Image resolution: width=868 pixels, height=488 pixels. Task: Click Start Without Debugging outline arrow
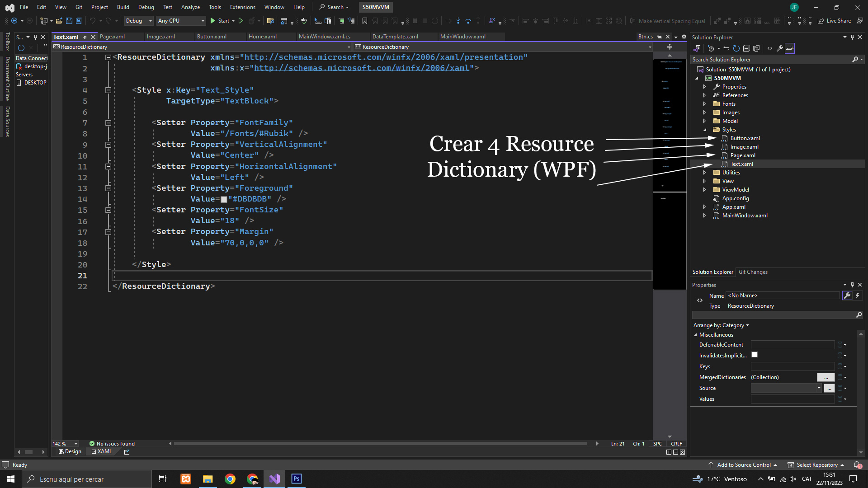(x=241, y=21)
